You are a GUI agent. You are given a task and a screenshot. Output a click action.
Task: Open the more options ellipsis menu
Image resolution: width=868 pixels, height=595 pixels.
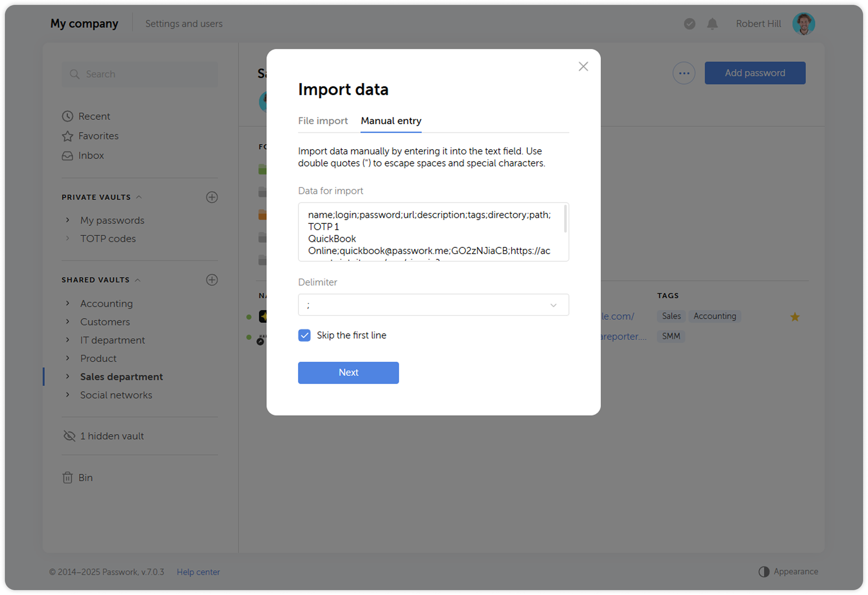click(684, 73)
